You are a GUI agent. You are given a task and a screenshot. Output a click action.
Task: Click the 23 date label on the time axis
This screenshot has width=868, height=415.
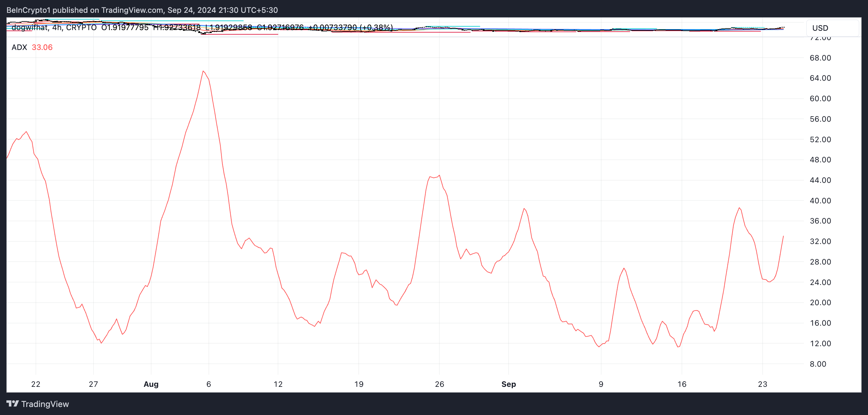point(763,384)
